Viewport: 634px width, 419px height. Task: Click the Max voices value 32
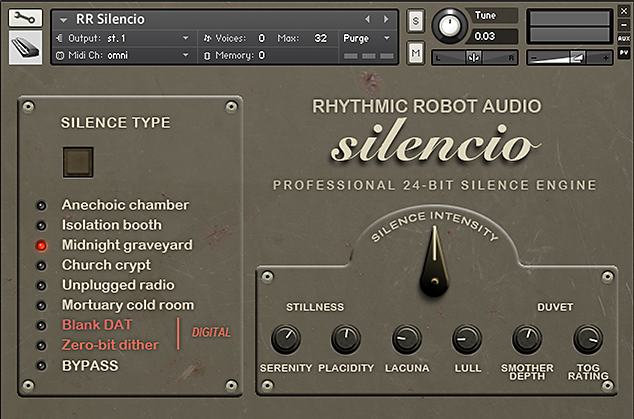coord(321,38)
